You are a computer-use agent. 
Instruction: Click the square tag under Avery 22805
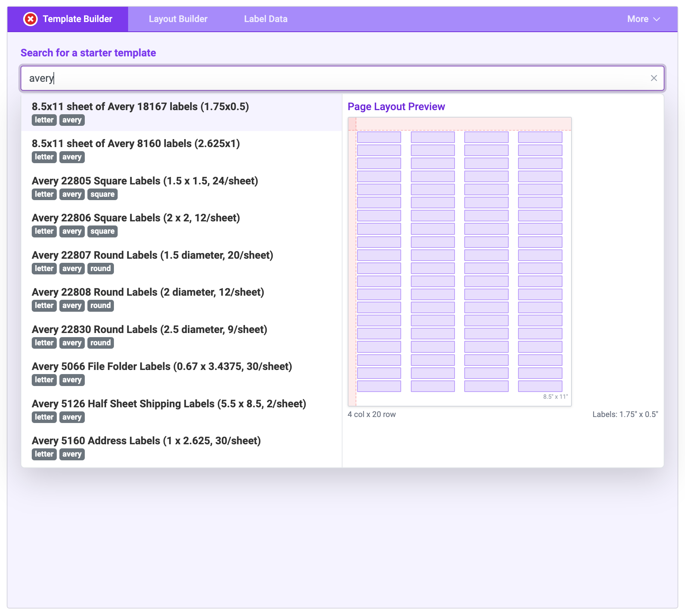click(x=102, y=194)
